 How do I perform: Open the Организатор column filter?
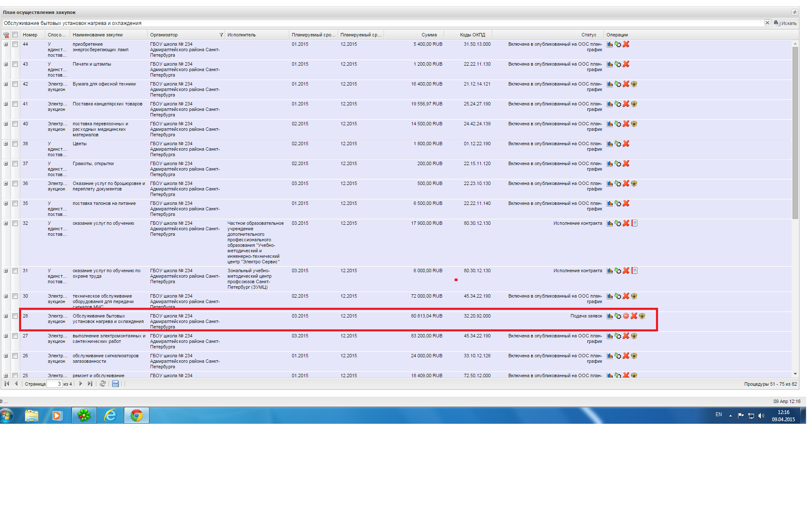[221, 35]
